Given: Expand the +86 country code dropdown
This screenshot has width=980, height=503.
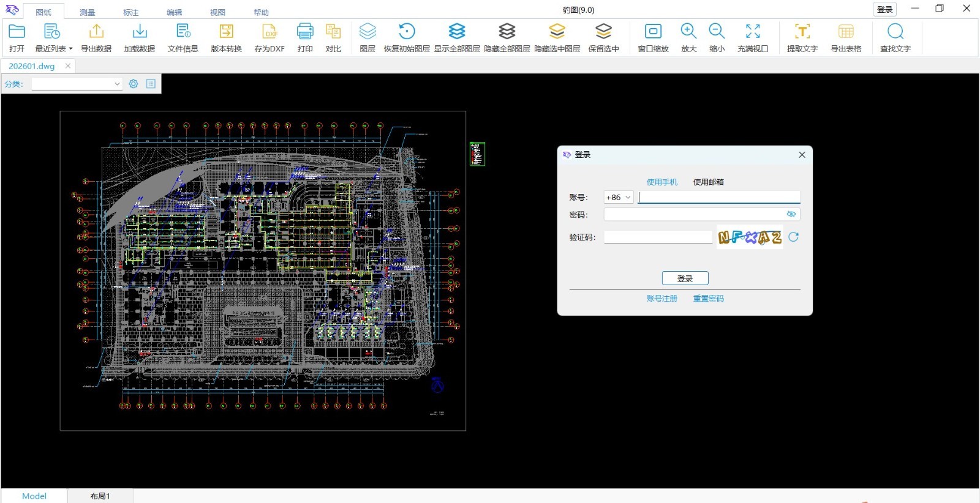Looking at the screenshot, I should point(619,198).
